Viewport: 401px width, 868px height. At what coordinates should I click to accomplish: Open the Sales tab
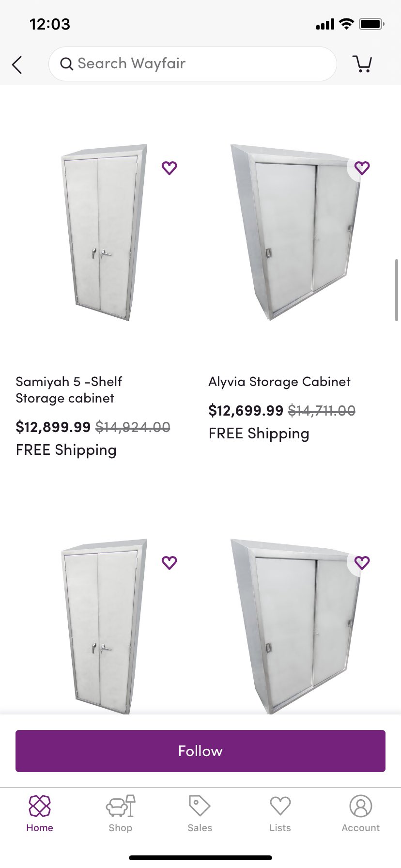[x=200, y=814]
